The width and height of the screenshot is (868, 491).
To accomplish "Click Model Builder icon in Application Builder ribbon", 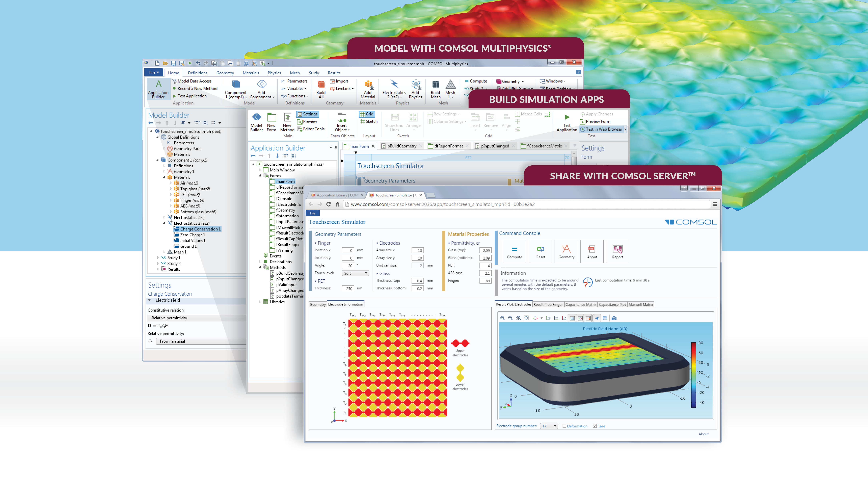I will pos(256,122).
